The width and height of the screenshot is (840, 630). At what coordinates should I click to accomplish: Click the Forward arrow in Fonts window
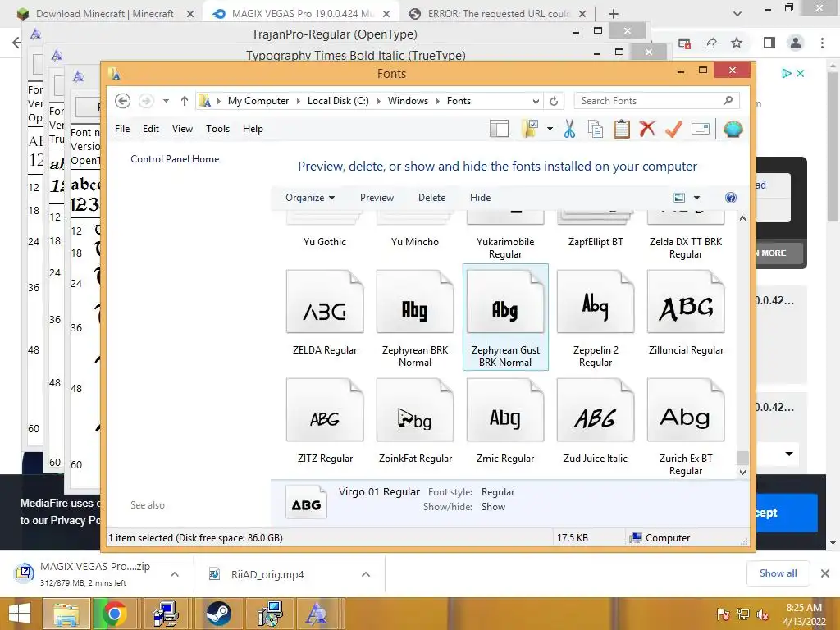click(x=146, y=101)
